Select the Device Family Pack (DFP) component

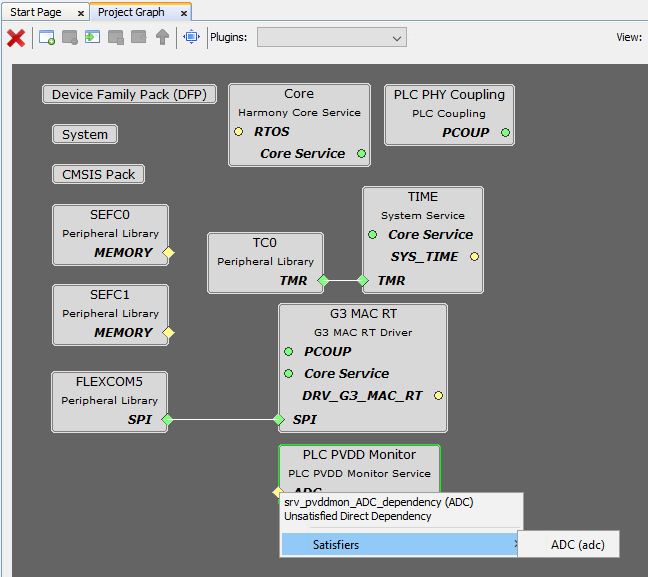tap(129, 95)
